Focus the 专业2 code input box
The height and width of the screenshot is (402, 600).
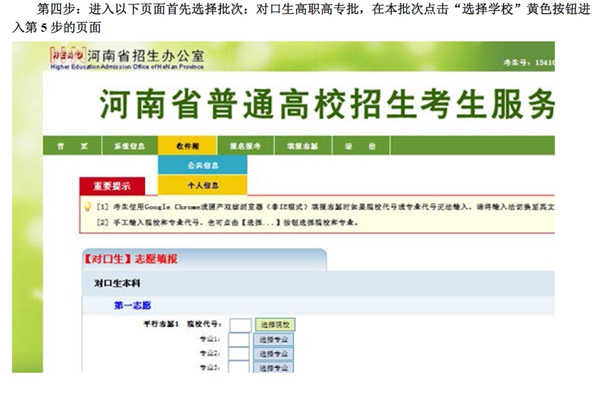tap(239, 354)
